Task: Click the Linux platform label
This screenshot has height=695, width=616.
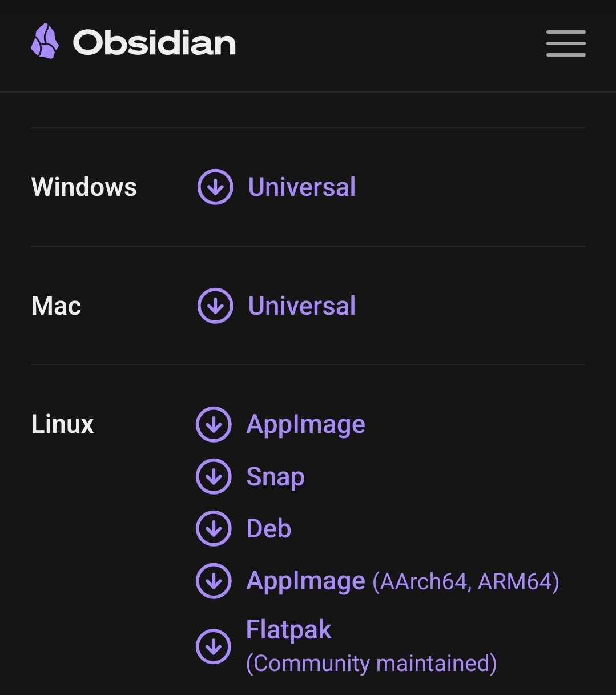Action: pyautogui.click(x=62, y=424)
